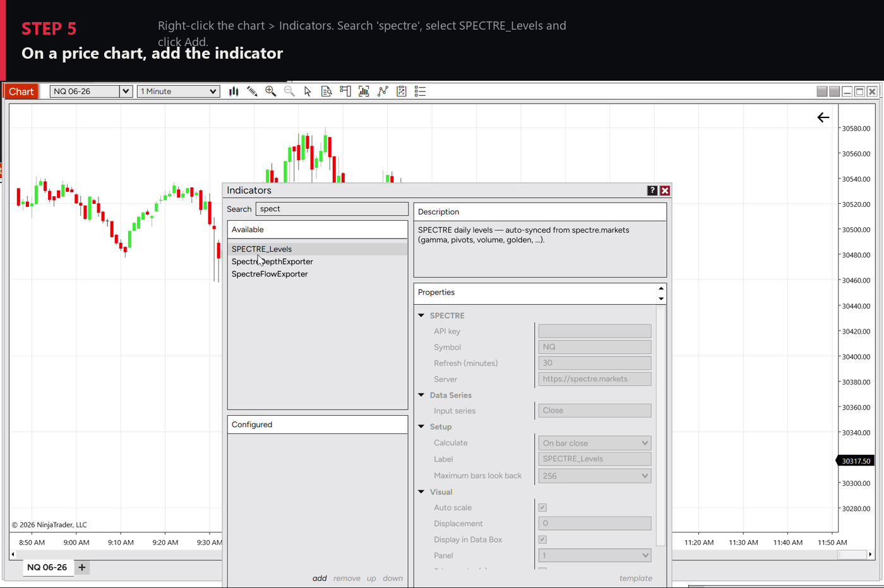
Task: Toggle the Display in Data Box checkbox
Action: click(542, 539)
